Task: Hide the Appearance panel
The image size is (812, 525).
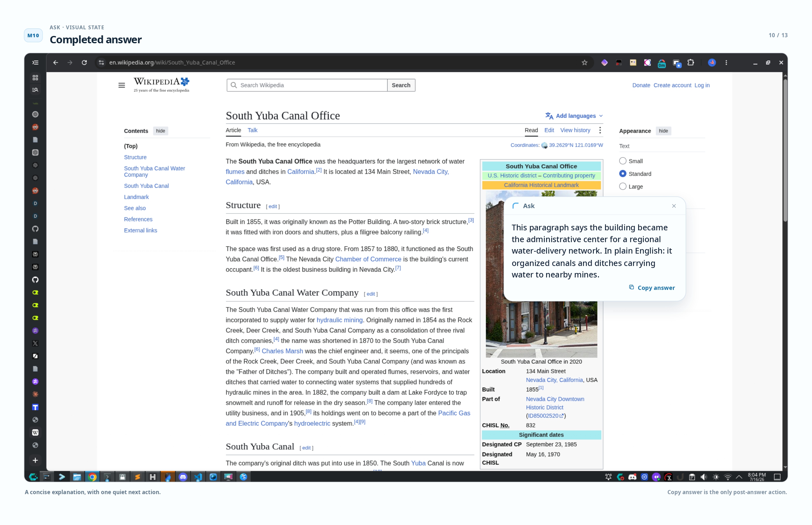Action: pos(663,131)
